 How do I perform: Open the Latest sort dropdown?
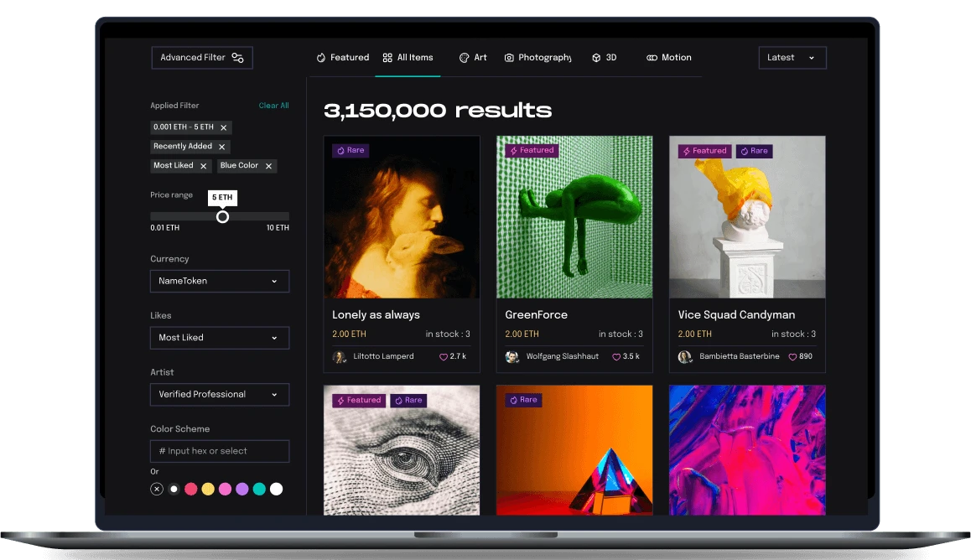tap(792, 58)
